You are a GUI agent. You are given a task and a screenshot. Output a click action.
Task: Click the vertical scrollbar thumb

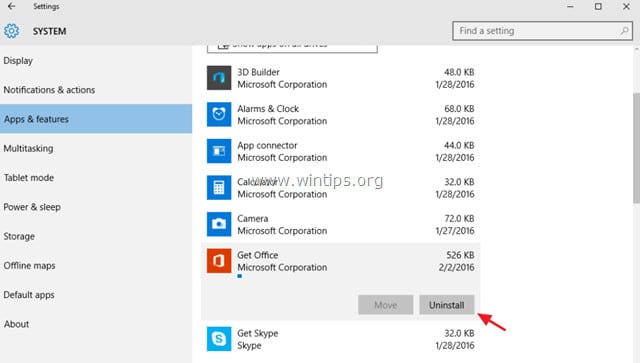click(x=637, y=148)
